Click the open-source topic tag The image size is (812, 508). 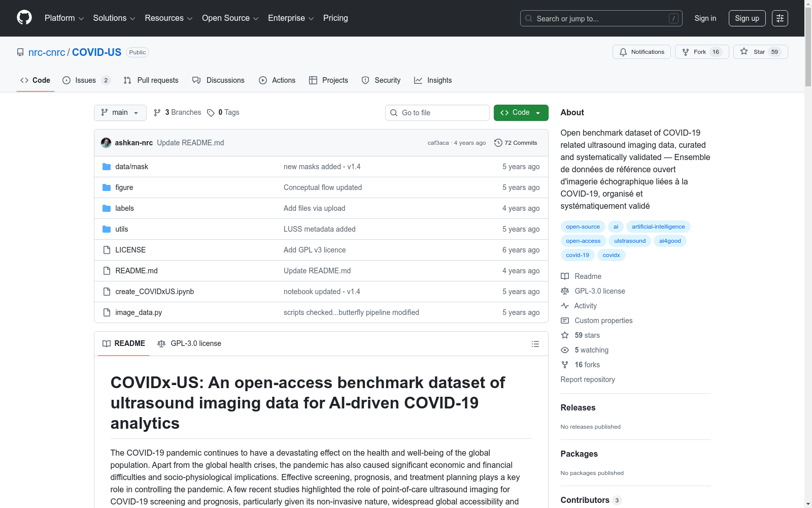click(x=583, y=227)
